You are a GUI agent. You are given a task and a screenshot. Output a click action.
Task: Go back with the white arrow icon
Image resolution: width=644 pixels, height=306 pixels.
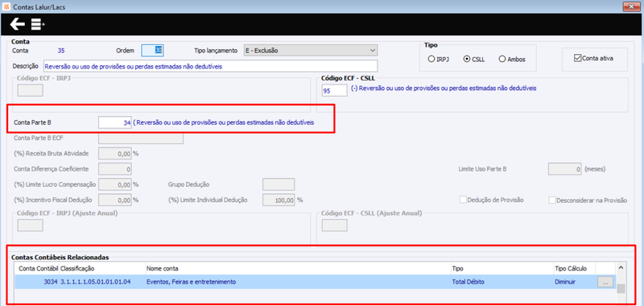click(x=17, y=24)
